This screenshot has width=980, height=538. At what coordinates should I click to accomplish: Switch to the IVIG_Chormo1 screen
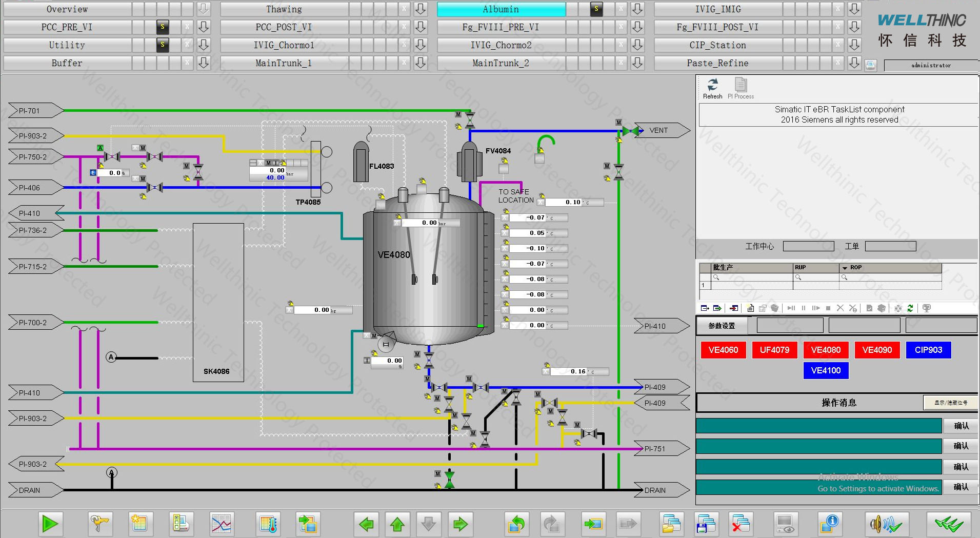(284, 45)
